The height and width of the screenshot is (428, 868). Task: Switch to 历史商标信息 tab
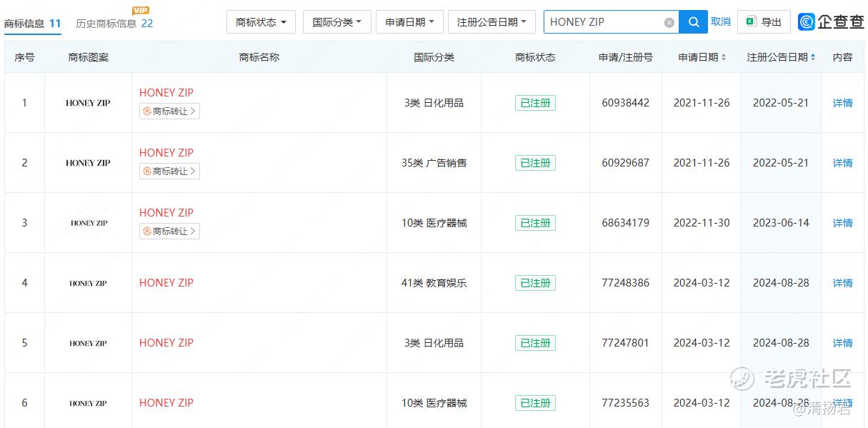tap(114, 24)
